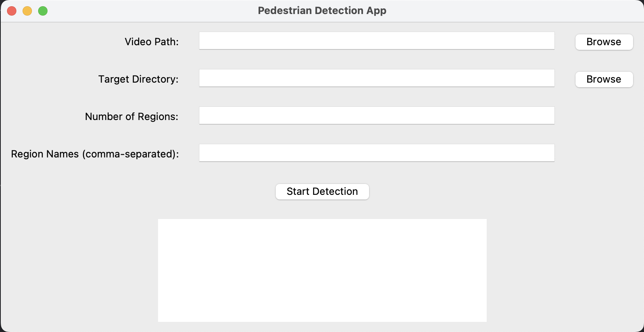Screen dimensions: 644x332
Task: Click the red close window button
Action: click(12, 11)
